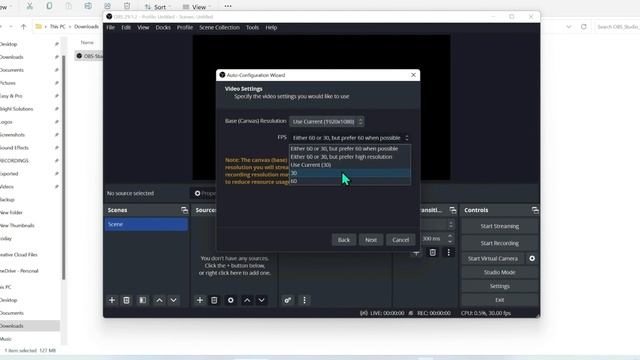
Task: Open OBS Settings button
Action: [x=500, y=286]
